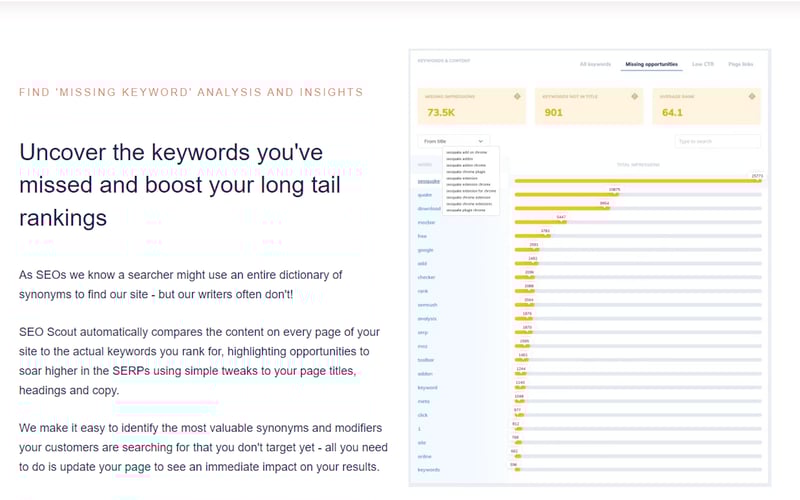
Task: Pick 'seoquake plugin chrome' option
Action: click(465, 210)
